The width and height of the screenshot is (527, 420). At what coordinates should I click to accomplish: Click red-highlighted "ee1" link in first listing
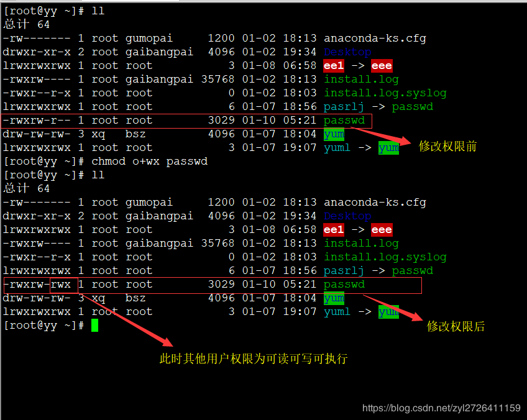(334, 65)
